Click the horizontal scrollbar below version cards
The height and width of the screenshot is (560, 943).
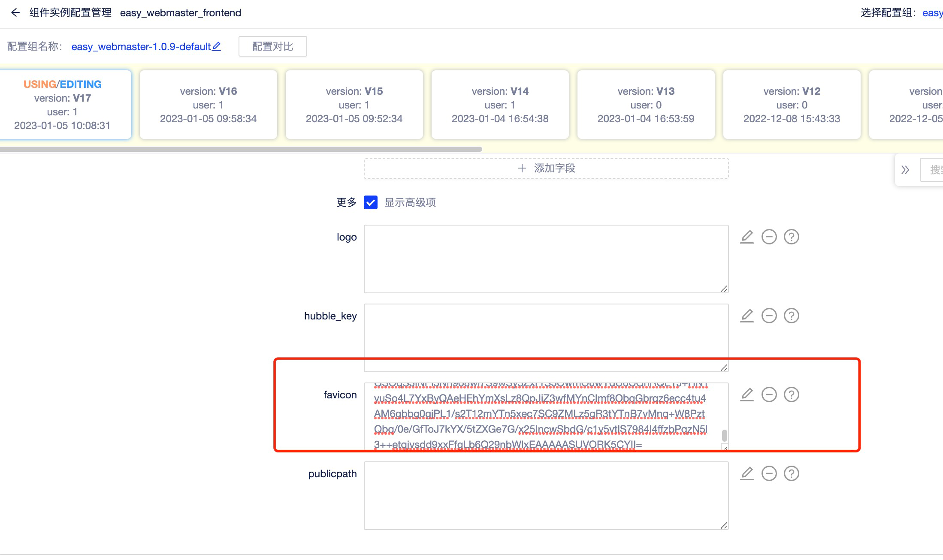click(240, 149)
